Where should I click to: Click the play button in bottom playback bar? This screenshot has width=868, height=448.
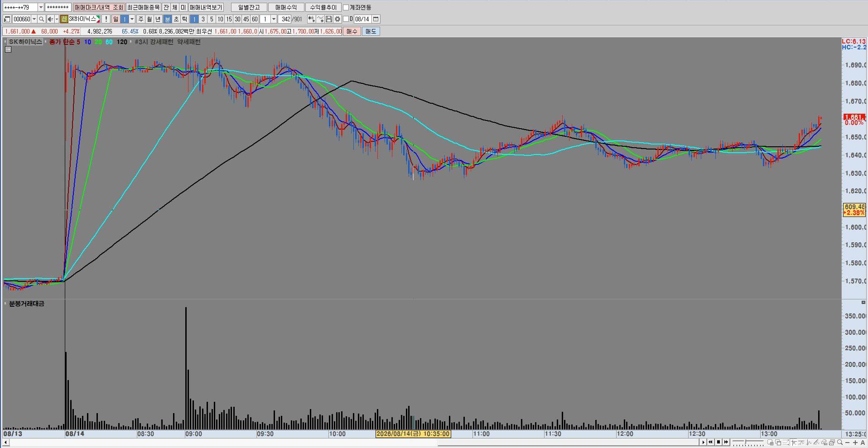pyautogui.click(x=704, y=442)
